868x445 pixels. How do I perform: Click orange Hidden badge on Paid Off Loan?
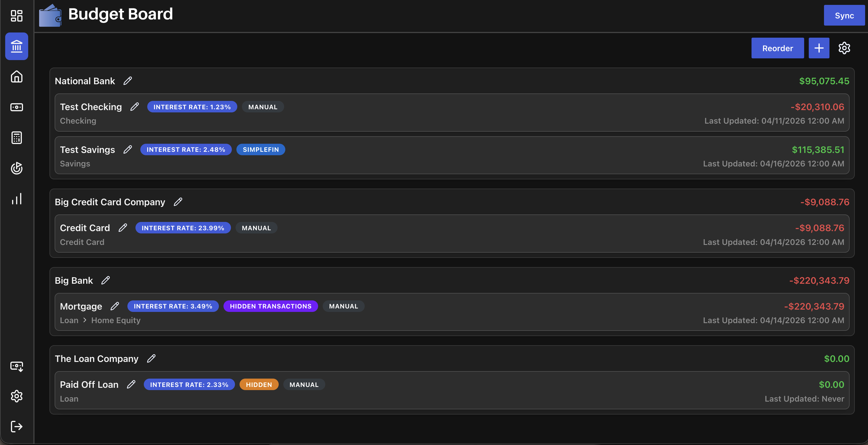coord(259,384)
